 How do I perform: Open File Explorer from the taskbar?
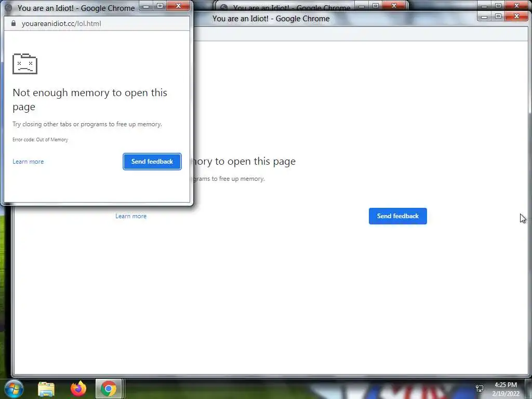coord(46,389)
